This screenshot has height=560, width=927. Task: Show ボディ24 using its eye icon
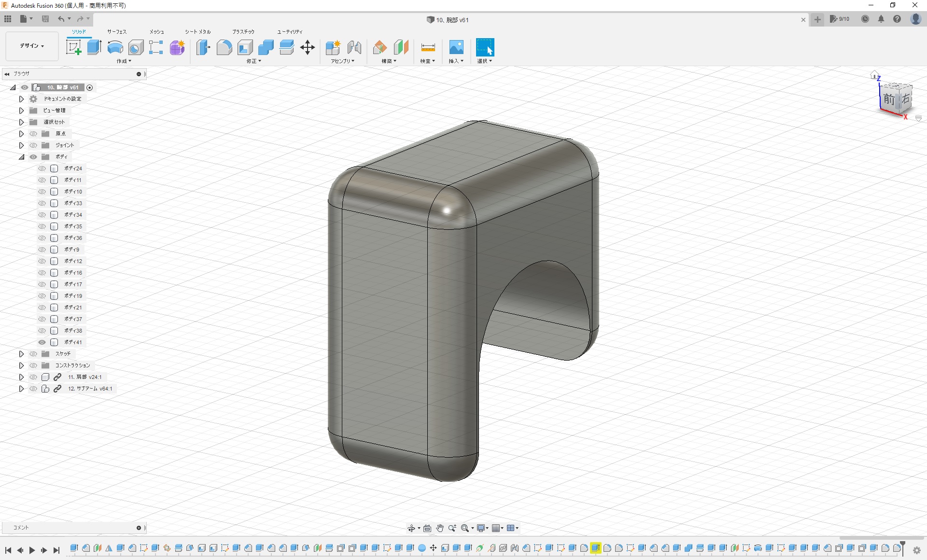[x=42, y=168]
